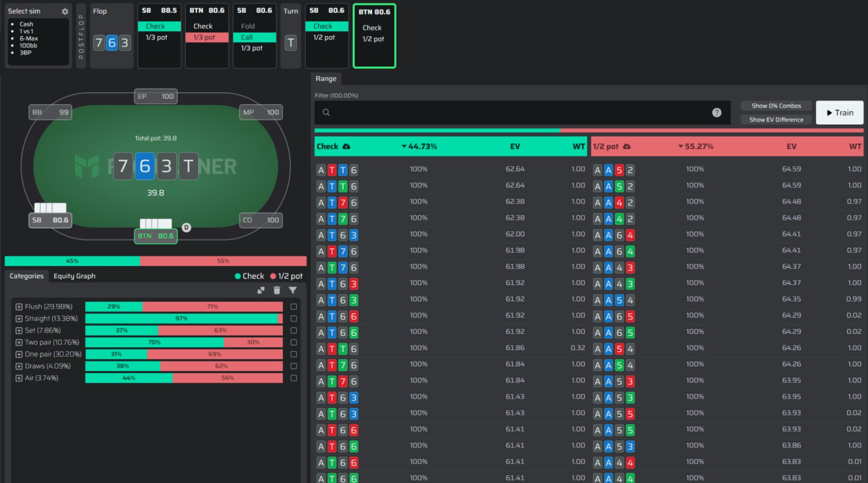Select the turn card T selector
Image resolution: width=868 pixels, height=483 pixels.
(x=290, y=43)
